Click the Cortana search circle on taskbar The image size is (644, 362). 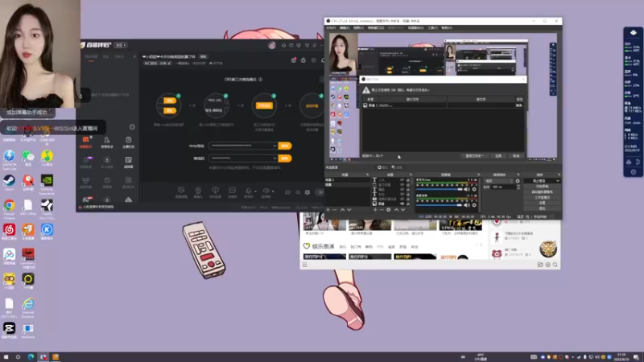click(18, 357)
